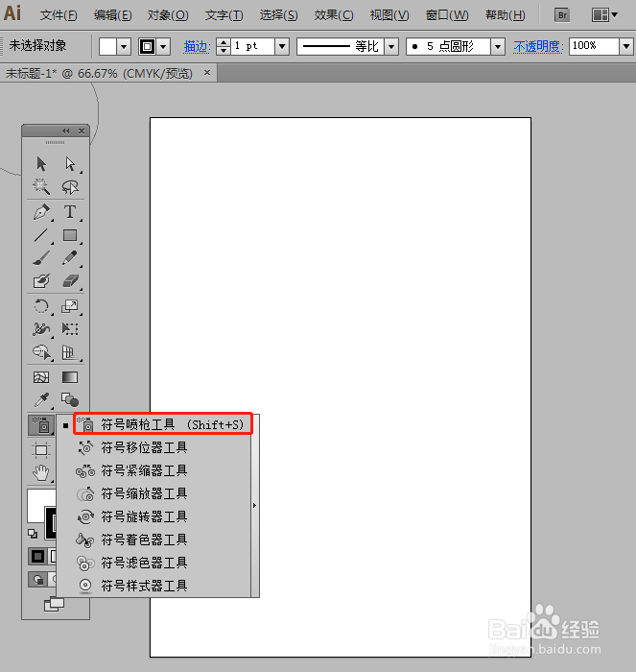Select the Pen tool
Viewport: 636px width, 672px height.
tap(41, 212)
